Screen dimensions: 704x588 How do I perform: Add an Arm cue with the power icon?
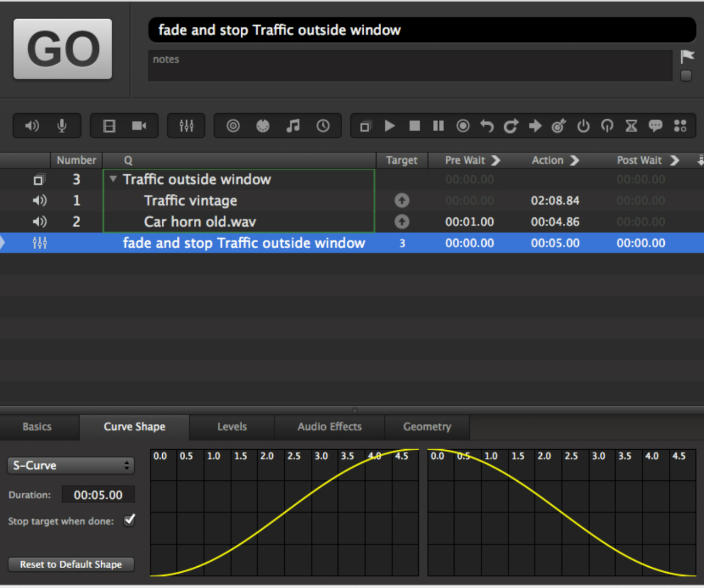click(x=583, y=126)
